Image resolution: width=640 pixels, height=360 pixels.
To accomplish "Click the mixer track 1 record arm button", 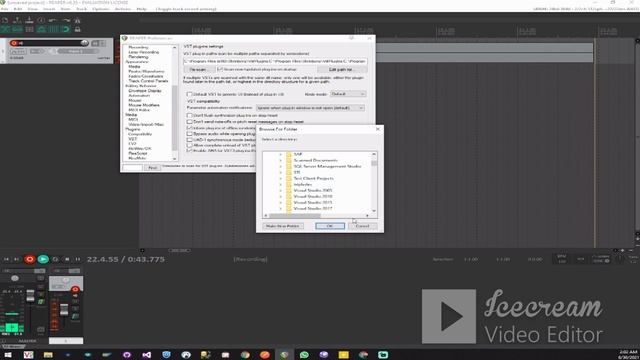I will pos(75,289).
